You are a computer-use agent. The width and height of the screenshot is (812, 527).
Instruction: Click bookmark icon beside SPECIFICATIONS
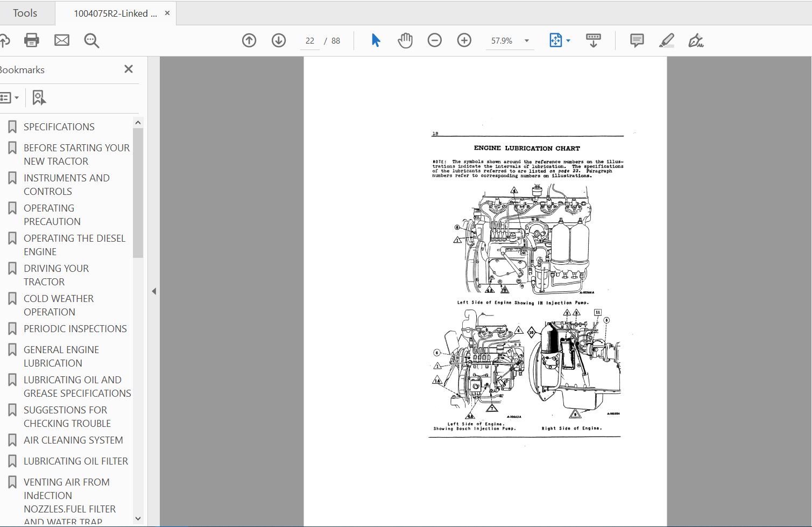click(12, 127)
